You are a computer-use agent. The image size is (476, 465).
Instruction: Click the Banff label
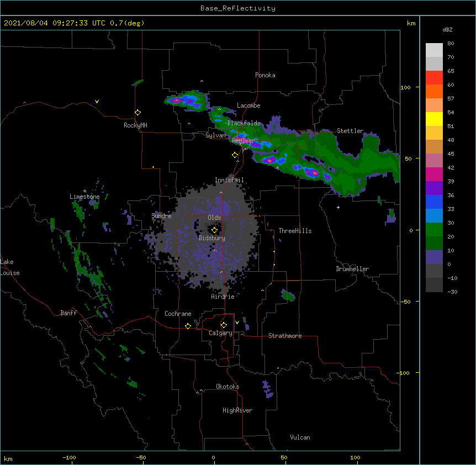tap(68, 313)
